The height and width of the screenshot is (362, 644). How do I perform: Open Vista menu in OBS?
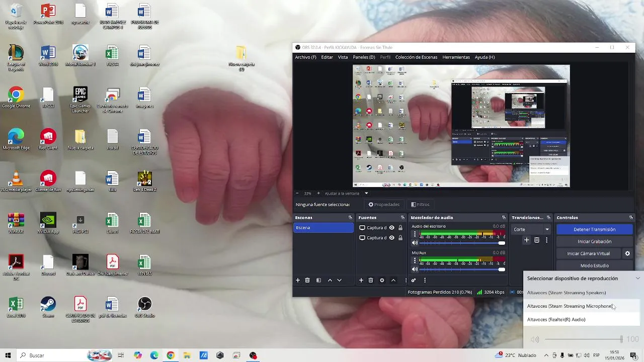[x=343, y=57]
